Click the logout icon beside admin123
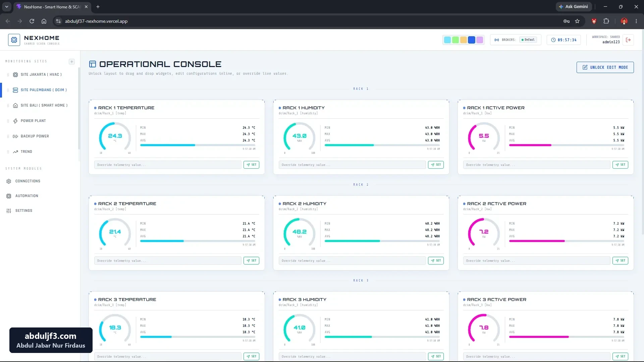The width and height of the screenshot is (644, 362). click(628, 40)
